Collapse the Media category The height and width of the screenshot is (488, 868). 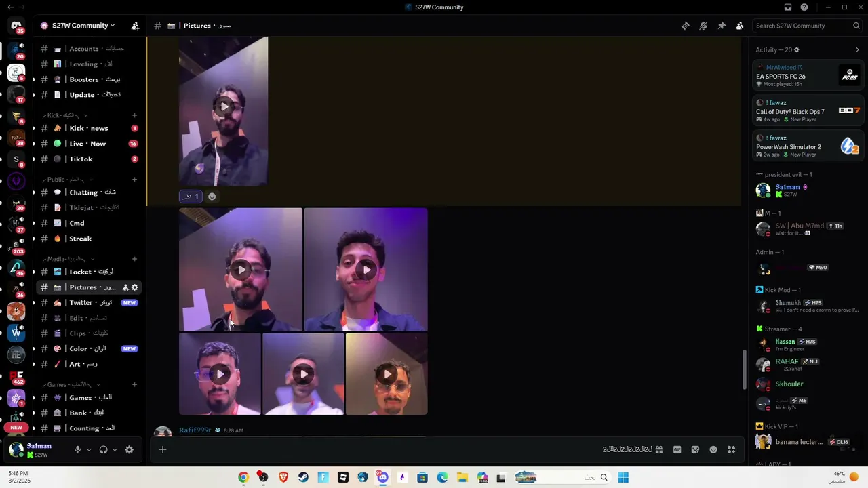(x=68, y=259)
